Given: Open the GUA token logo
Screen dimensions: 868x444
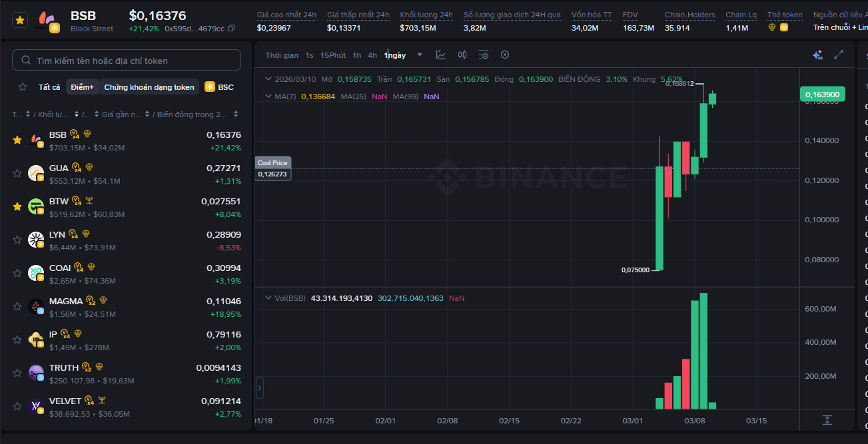Looking at the screenshot, I should tap(36, 174).
